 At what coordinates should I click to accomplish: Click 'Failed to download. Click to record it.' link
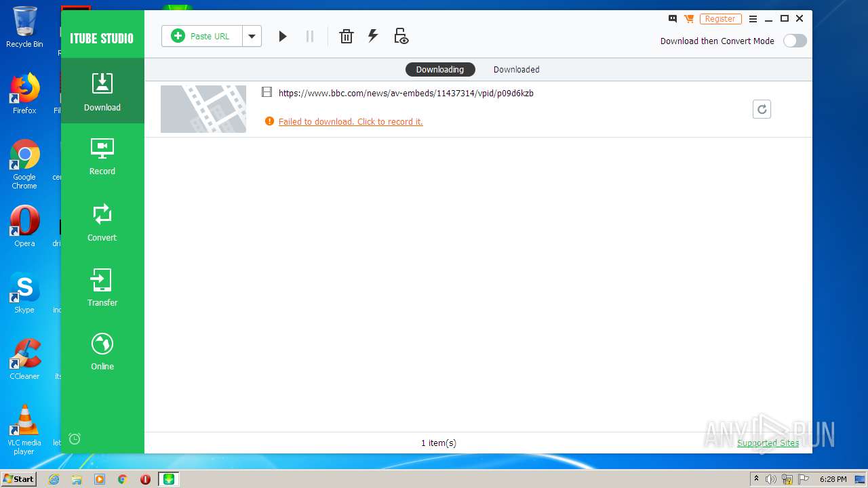coord(351,122)
